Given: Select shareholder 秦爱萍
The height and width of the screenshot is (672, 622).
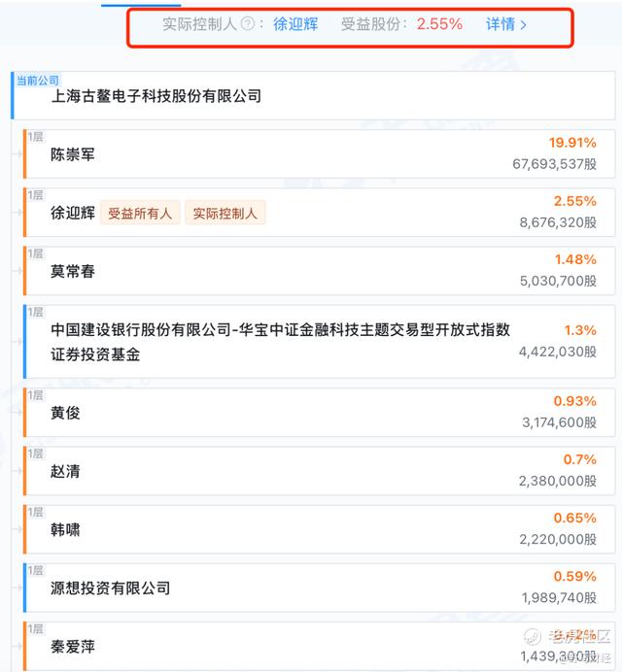Looking at the screenshot, I should click(x=73, y=647).
